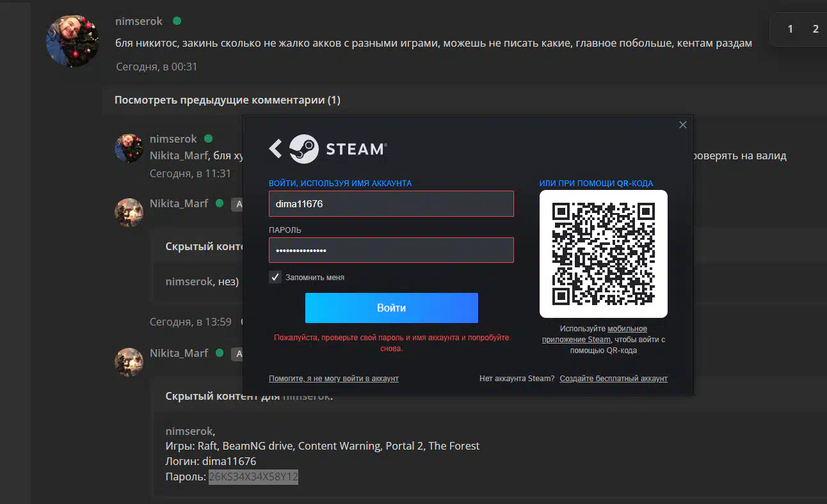This screenshot has height=504, width=827.
Task: Click the "Сегодня, в 13:59" timestamp
Action: [190, 322]
